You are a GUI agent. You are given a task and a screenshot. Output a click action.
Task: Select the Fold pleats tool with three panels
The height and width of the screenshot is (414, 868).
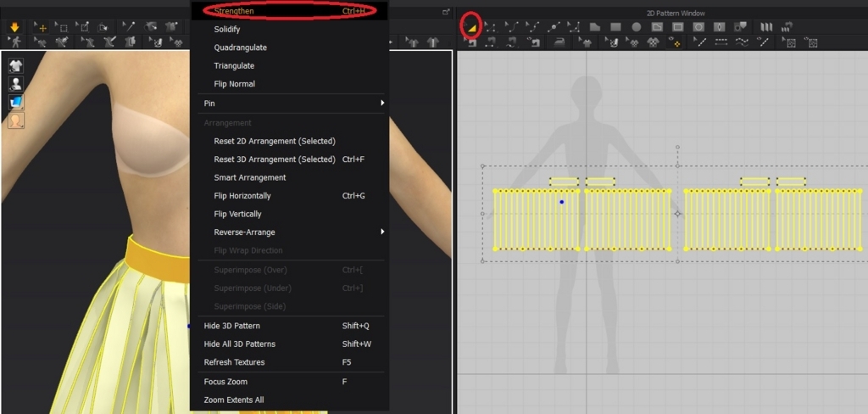click(x=766, y=27)
